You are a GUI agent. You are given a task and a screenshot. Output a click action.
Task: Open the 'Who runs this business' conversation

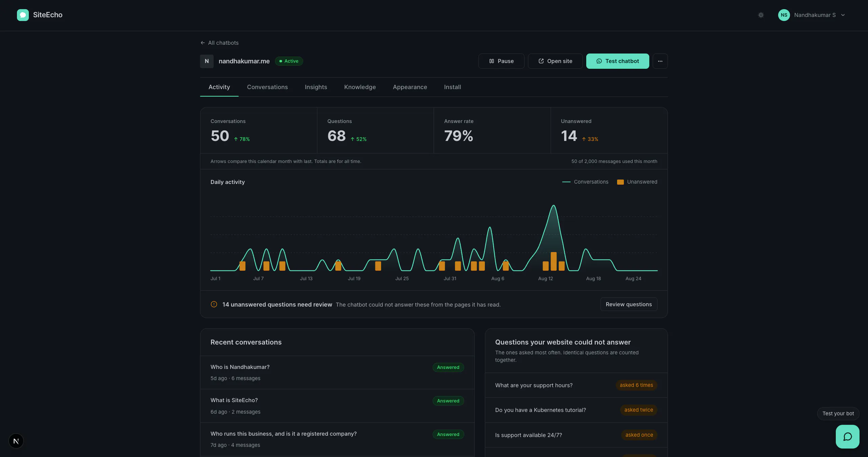337,439
